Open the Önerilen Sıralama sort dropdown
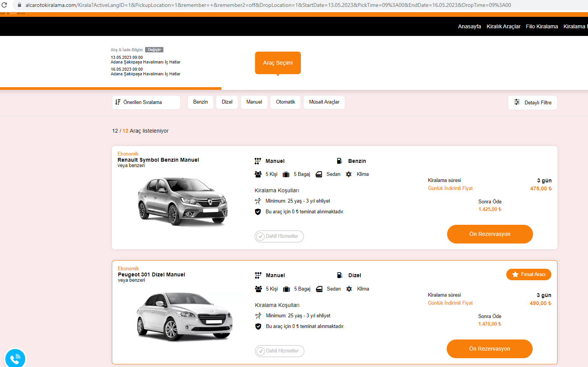The image size is (588, 367). pyautogui.click(x=146, y=102)
